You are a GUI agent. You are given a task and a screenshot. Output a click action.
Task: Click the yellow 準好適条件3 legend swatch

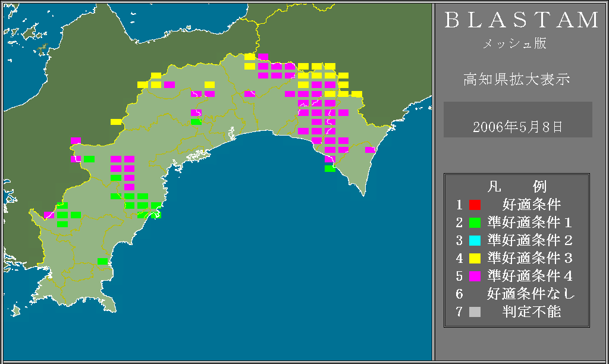point(475,258)
